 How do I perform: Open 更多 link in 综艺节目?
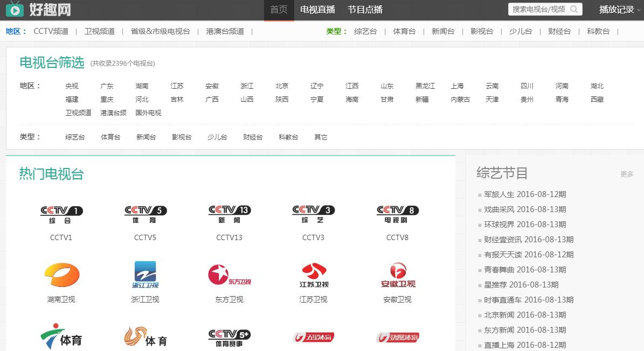click(627, 174)
